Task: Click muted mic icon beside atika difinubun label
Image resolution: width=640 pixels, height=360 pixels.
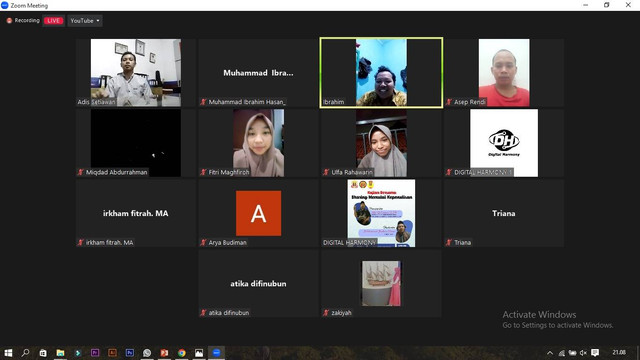Action: (203, 312)
